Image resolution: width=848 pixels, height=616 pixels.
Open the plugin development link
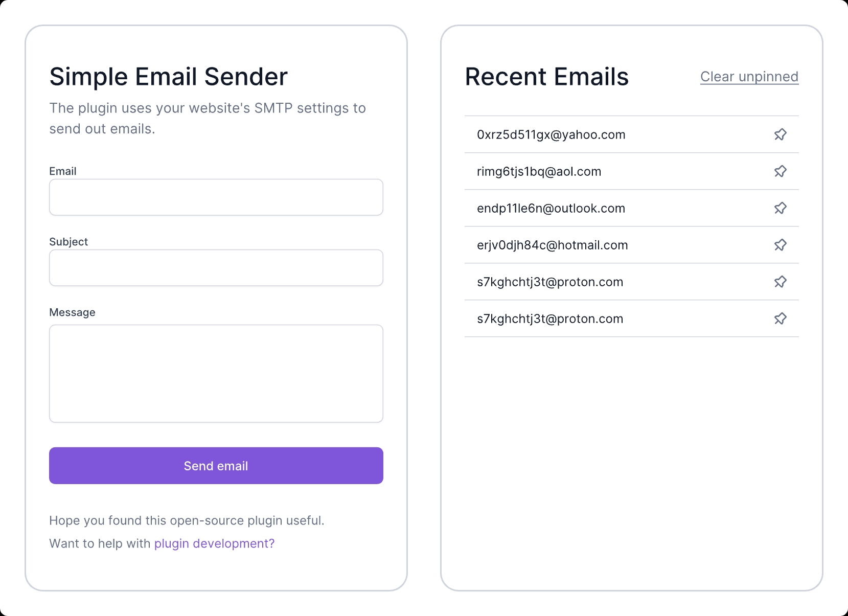(214, 543)
